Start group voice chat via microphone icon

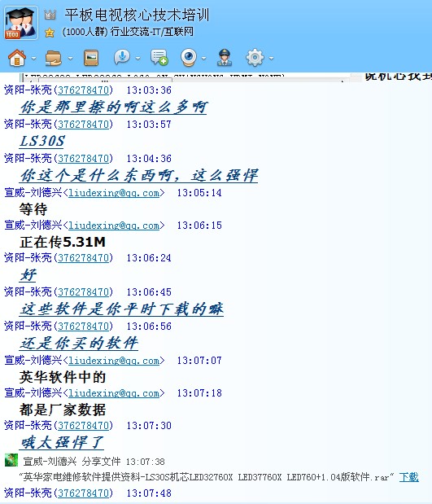pyautogui.click(x=122, y=58)
